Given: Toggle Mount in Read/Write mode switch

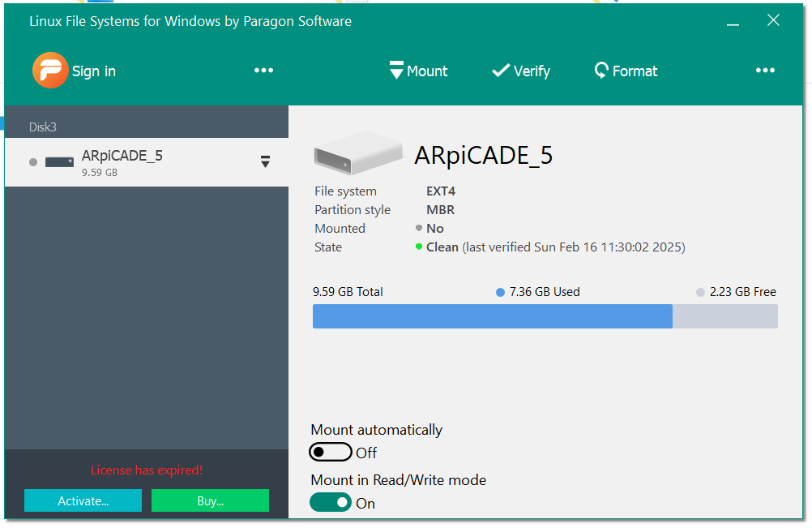Looking at the screenshot, I should 331,502.
